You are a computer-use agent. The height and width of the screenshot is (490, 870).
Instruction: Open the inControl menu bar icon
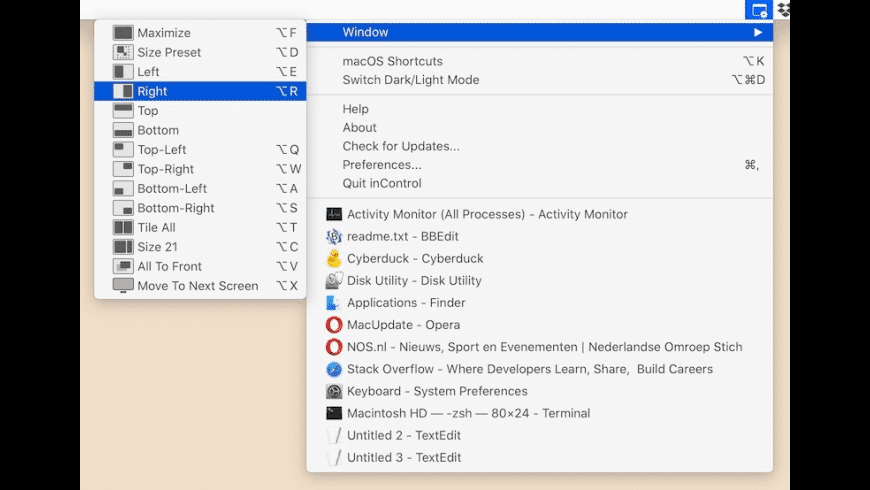coord(759,10)
